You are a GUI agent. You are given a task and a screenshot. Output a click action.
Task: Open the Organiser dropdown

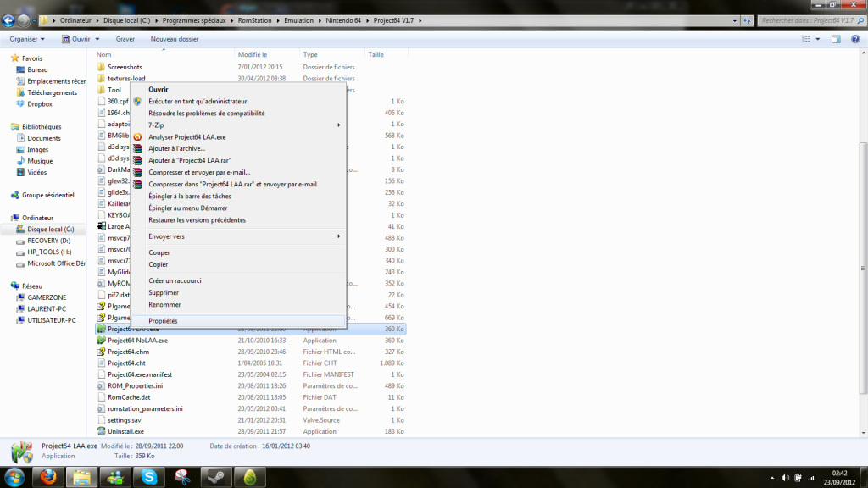click(x=26, y=39)
